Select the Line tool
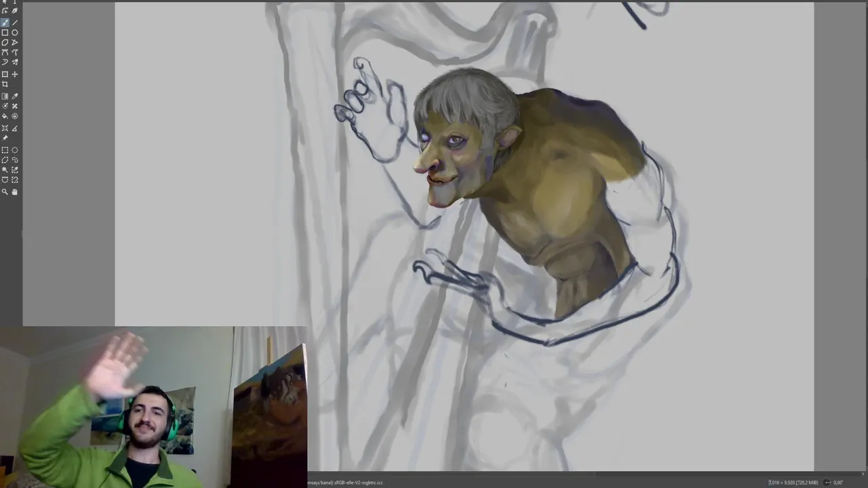Screen dimensions: 868x488 (15, 22)
